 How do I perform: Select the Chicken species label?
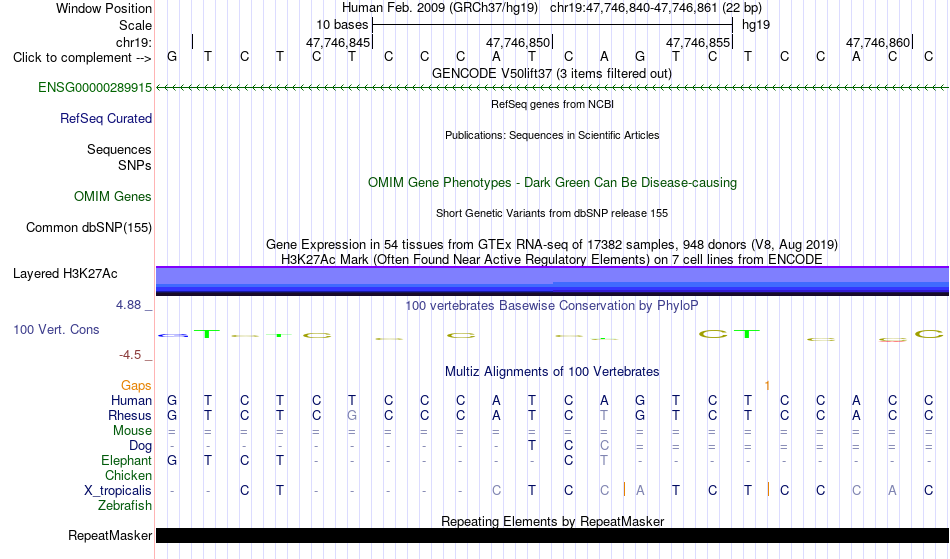tap(128, 476)
